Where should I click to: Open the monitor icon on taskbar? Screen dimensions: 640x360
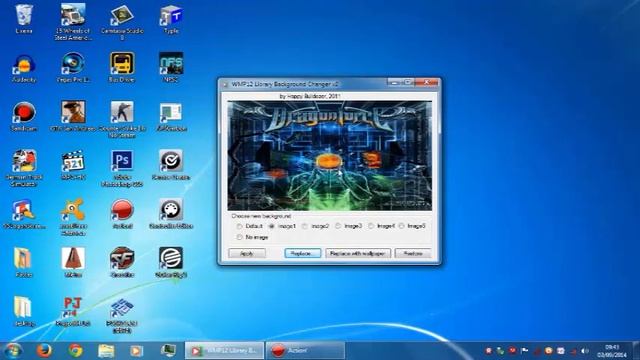point(168,351)
